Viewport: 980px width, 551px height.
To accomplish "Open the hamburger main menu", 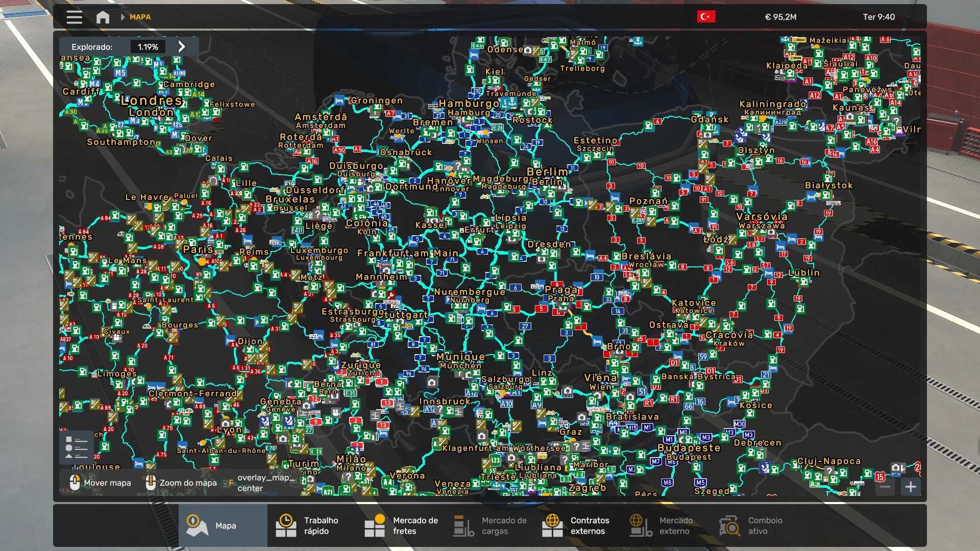I will [x=74, y=17].
